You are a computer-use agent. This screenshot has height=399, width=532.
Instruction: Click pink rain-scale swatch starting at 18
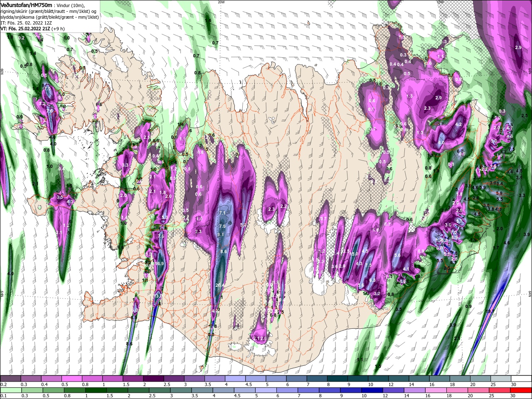point(457,390)
